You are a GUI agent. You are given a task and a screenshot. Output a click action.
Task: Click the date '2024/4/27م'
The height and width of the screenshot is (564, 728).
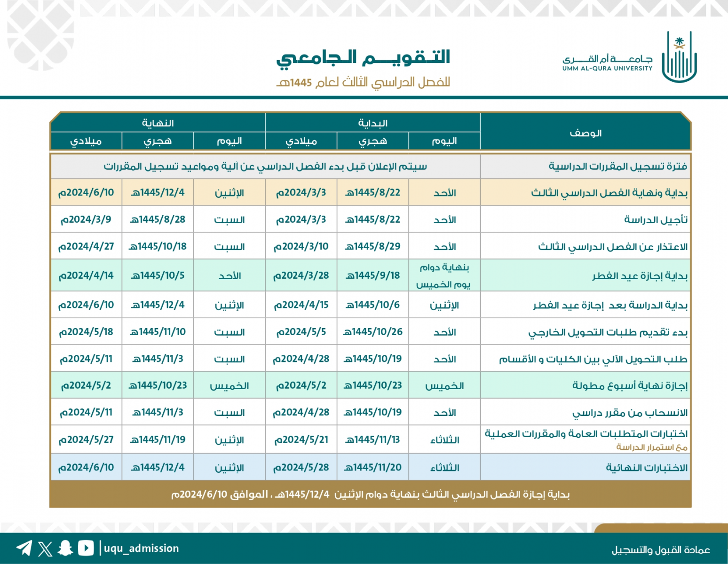86,246
